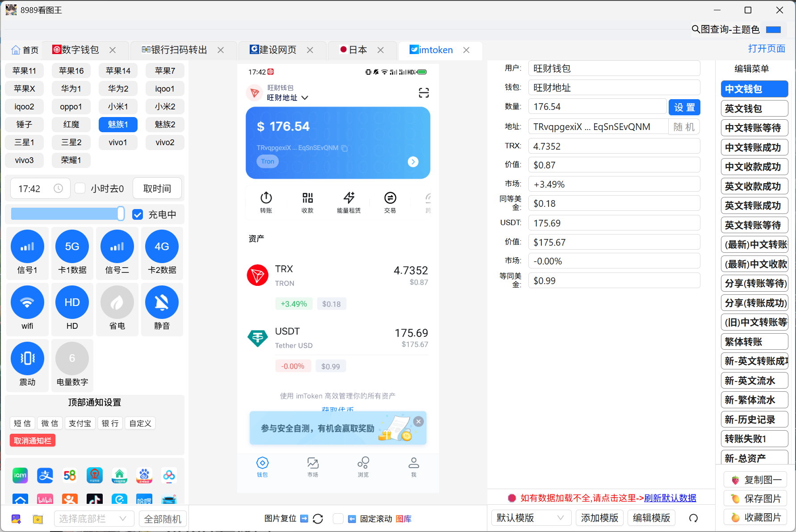Click the copy icon beside wallet address
The width and height of the screenshot is (796, 532).
coord(344,148)
